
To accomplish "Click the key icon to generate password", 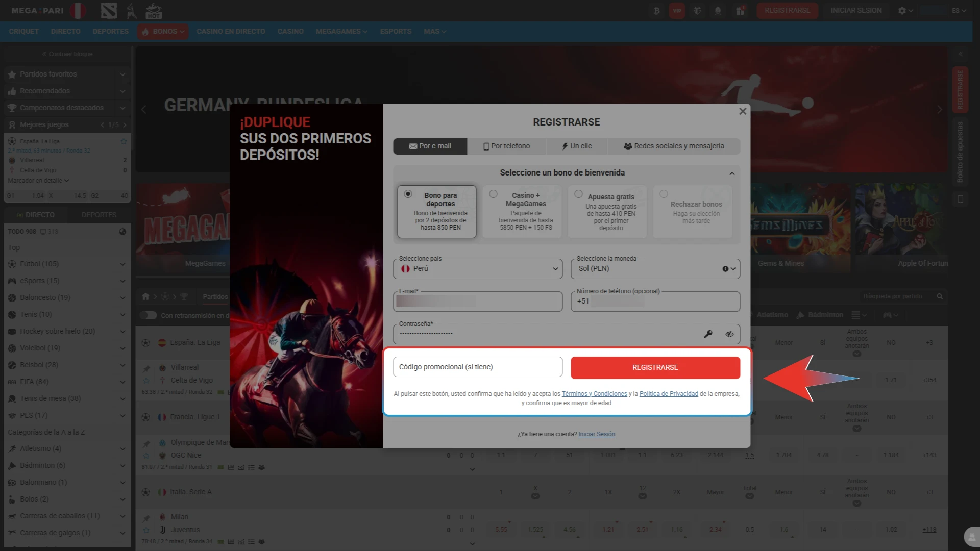I will pyautogui.click(x=708, y=334).
